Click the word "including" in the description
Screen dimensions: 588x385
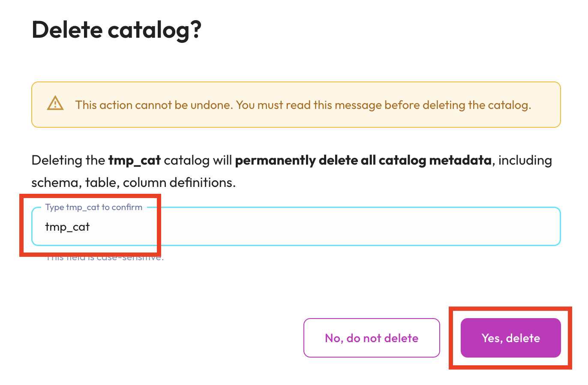[525, 160]
